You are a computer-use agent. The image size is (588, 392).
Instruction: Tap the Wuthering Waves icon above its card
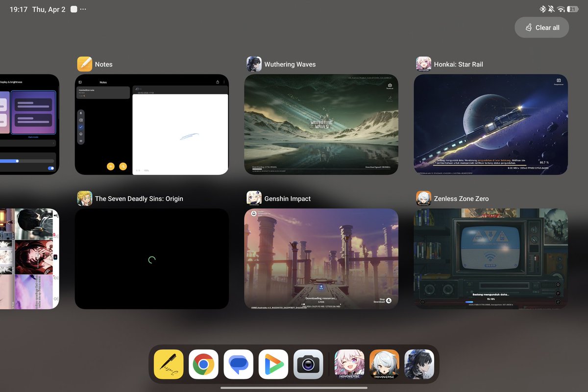254,64
